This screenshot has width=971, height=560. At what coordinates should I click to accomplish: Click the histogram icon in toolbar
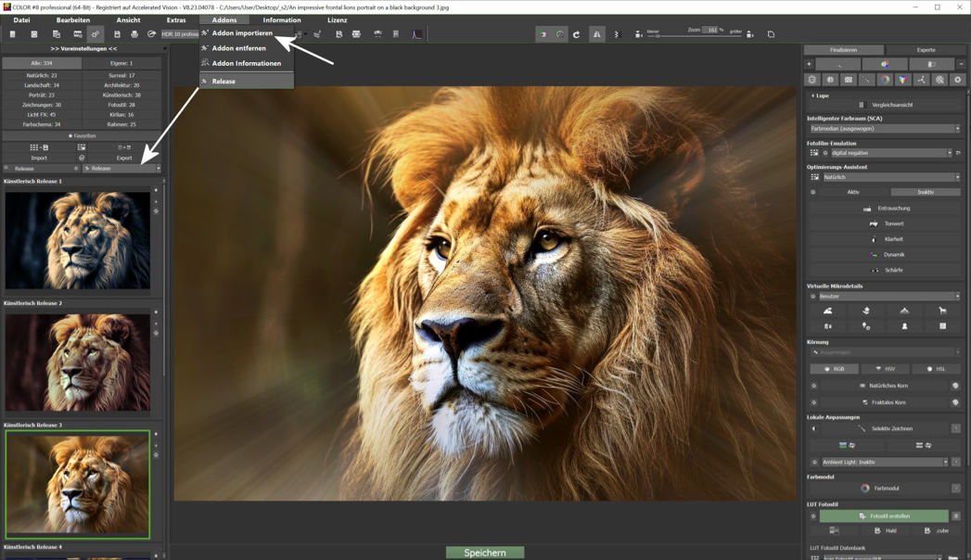(x=416, y=34)
